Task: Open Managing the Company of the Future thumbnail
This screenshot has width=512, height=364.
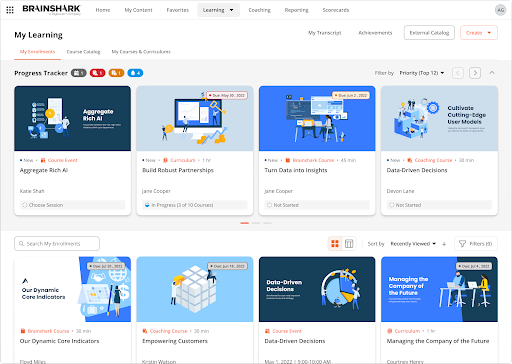Action: tap(439, 289)
